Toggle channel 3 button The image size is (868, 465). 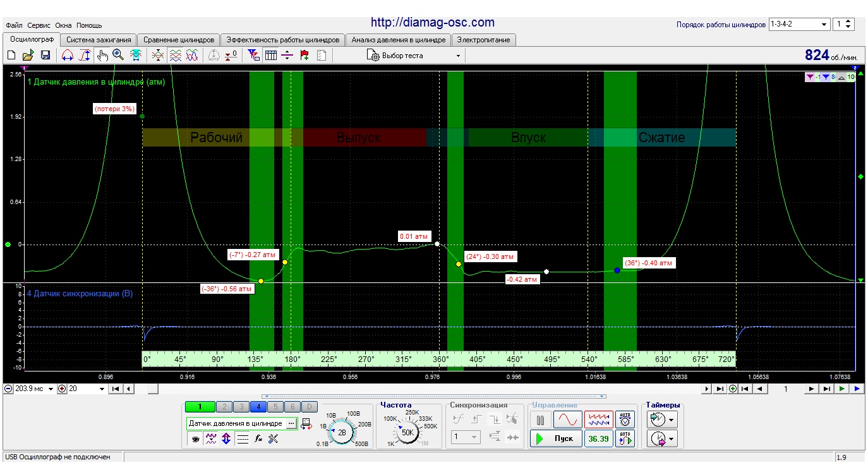[241, 407]
